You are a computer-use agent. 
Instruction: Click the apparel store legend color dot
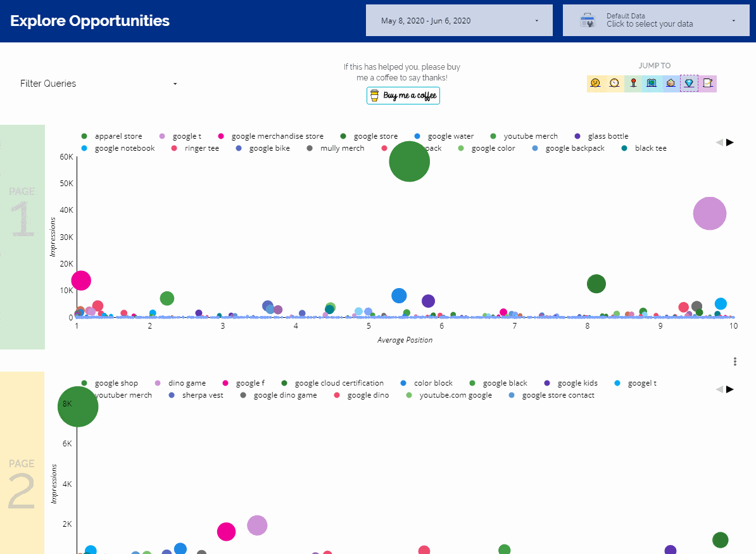(84, 137)
